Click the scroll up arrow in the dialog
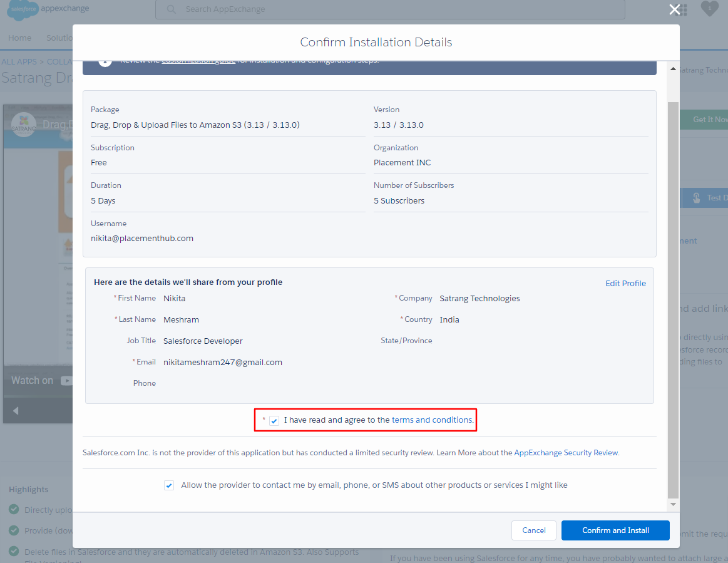Viewport: 728px width, 563px height. [673, 69]
